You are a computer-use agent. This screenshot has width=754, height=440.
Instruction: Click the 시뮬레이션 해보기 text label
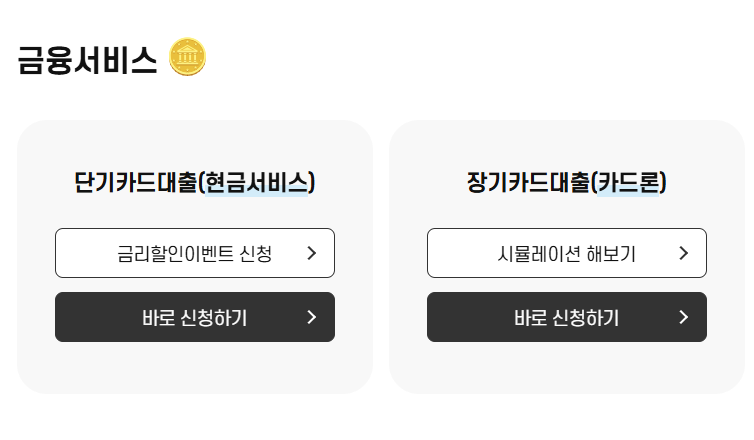(x=566, y=253)
